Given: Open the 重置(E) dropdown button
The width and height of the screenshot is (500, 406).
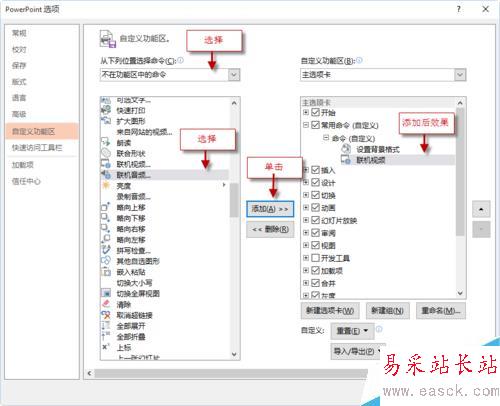Looking at the screenshot, I should 352,331.
